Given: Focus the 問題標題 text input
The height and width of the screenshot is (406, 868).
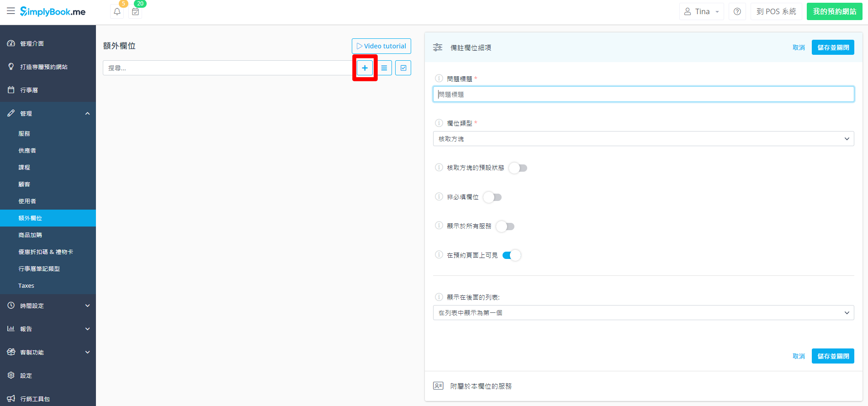Looking at the screenshot, I should (643, 95).
